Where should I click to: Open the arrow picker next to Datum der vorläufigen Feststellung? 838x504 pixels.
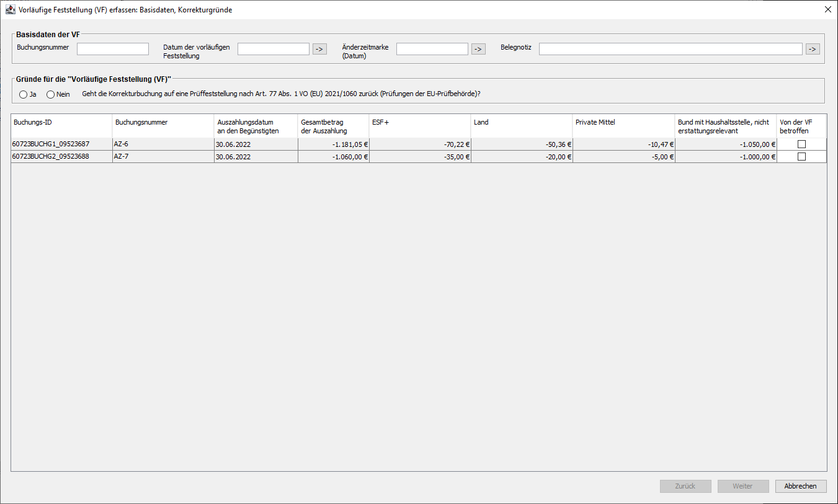(x=319, y=49)
